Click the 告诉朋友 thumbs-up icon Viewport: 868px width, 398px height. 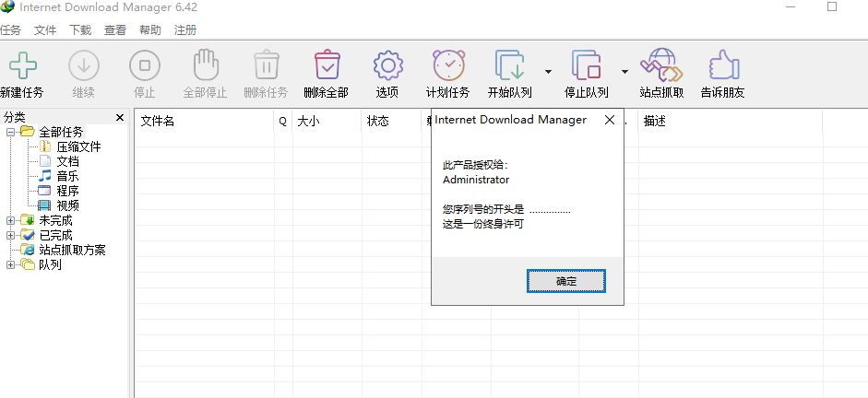[723, 65]
